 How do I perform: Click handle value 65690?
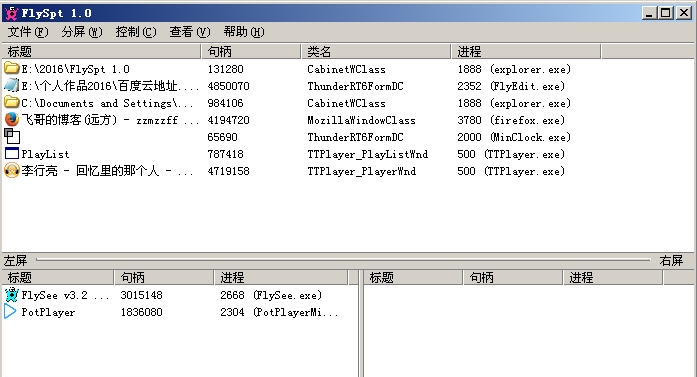pyautogui.click(x=222, y=137)
